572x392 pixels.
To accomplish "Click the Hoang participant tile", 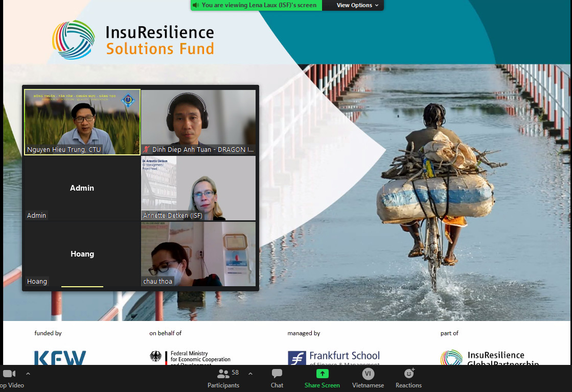I will click(82, 253).
